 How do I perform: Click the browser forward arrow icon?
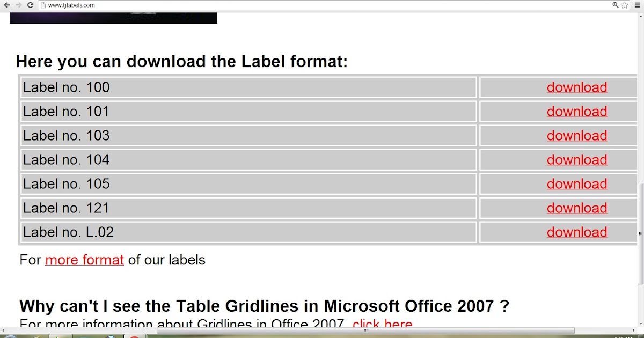(18, 5)
